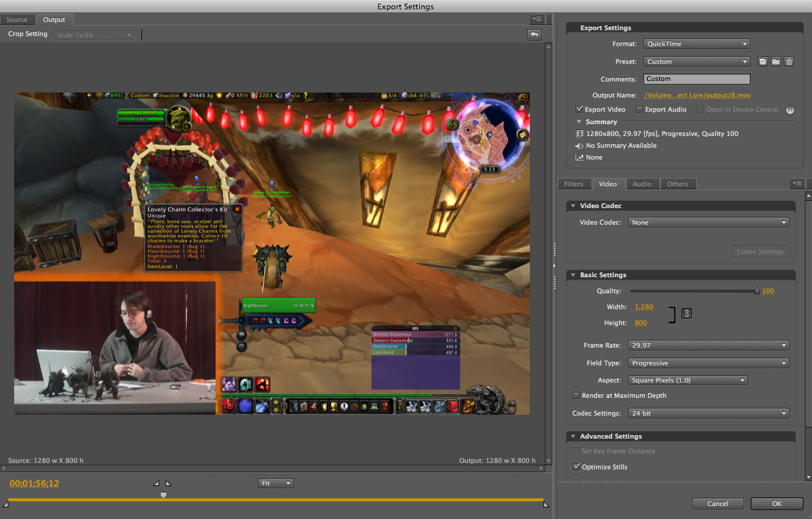
Task: Switch to the Source tab
Action: click(17, 20)
